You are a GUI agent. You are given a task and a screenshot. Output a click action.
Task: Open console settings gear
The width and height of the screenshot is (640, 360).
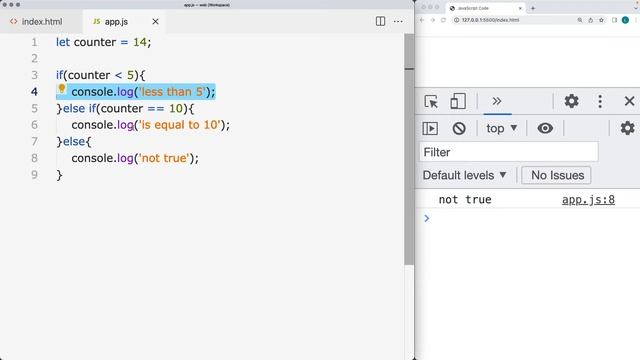[627, 128]
